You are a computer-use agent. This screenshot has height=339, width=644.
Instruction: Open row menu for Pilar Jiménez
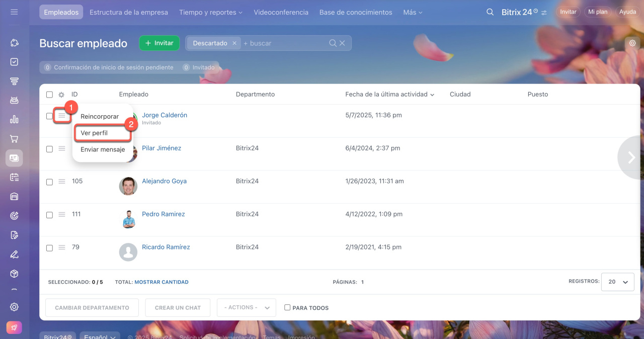pyautogui.click(x=62, y=148)
